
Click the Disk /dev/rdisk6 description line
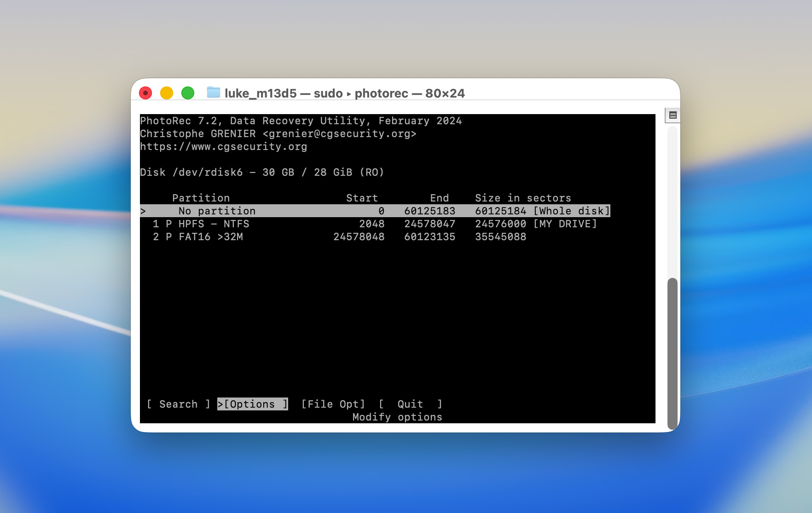pyautogui.click(x=261, y=172)
